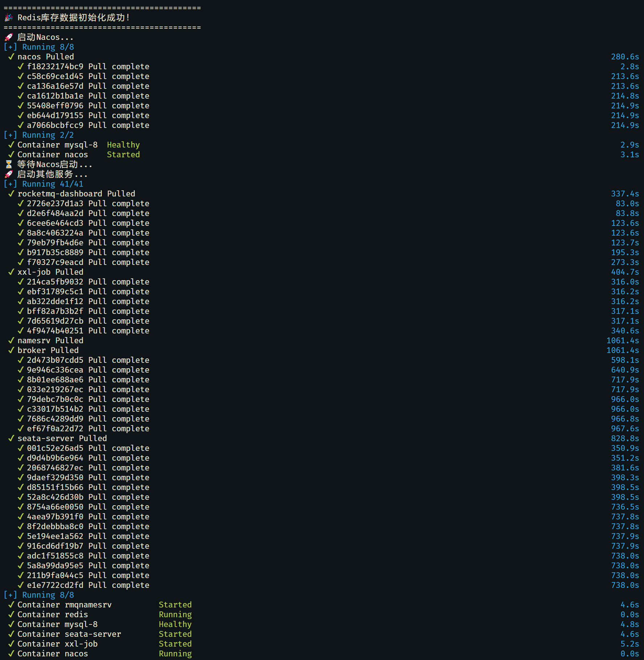
Task: Click the hourglass emoji beside 等待Nacos启动
Action: pyautogui.click(x=9, y=164)
